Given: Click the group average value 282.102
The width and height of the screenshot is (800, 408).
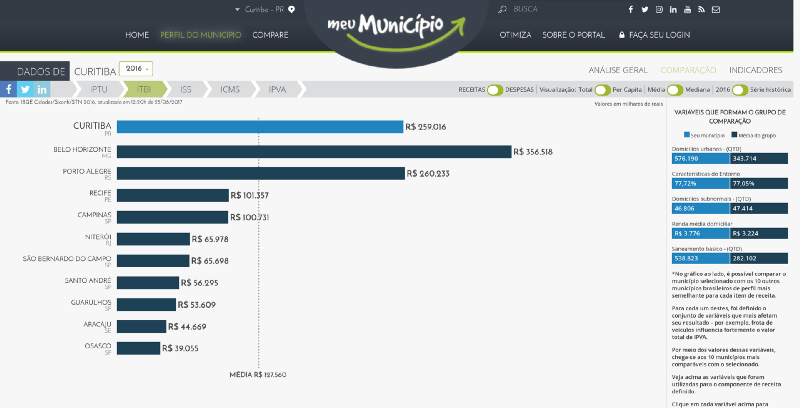Looking at the screenshot, I should 759,259.
